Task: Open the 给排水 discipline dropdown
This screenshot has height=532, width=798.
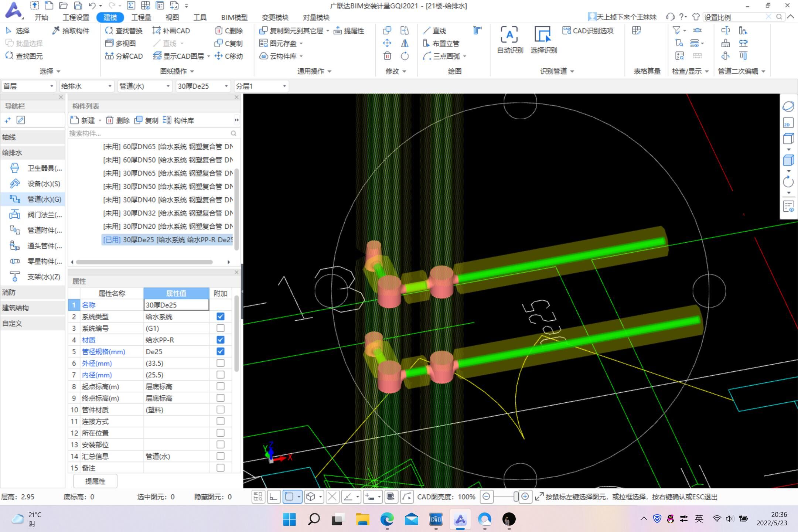Action: [86, 86]
